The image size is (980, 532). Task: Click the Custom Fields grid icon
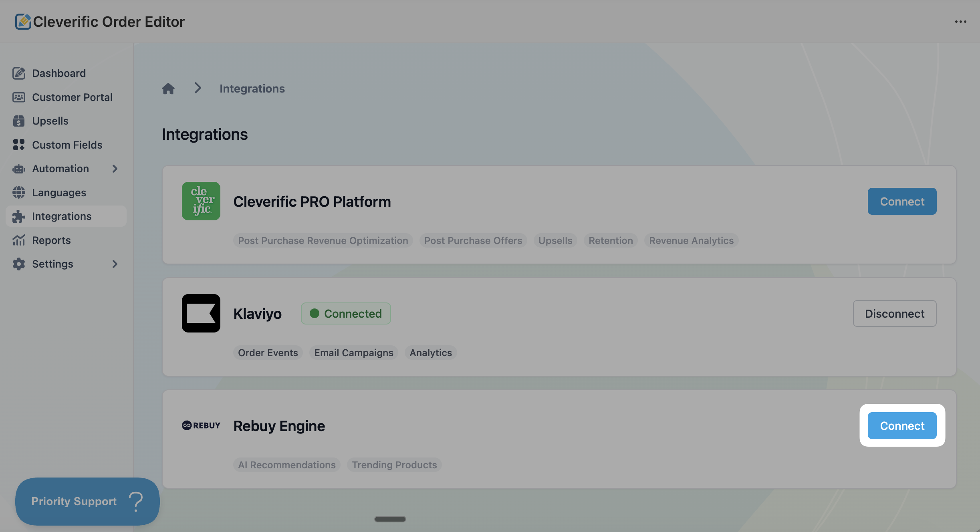click(x=19, y=145)
